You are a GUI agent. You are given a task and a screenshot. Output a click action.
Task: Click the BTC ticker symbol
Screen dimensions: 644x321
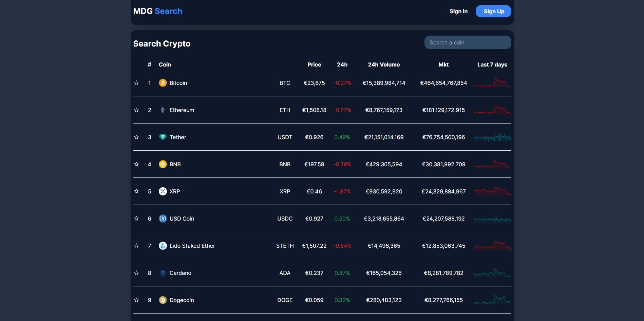coord(285,83)
